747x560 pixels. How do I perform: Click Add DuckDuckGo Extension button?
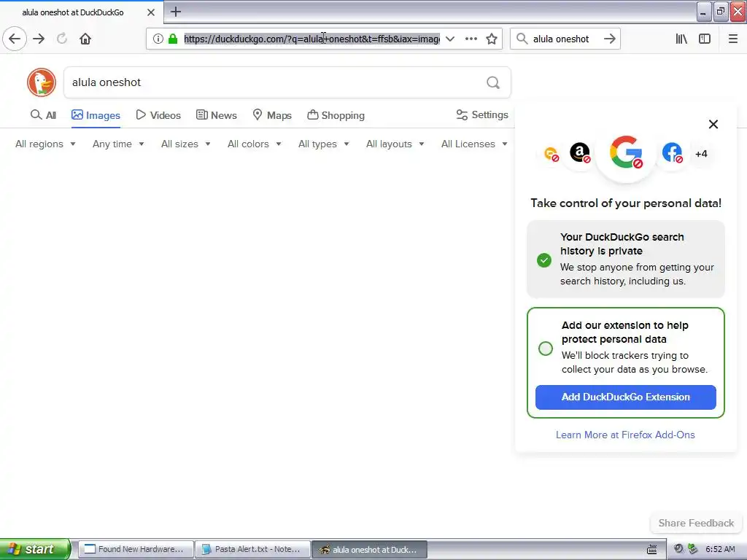pyautogui.click(x=625, y=397)
